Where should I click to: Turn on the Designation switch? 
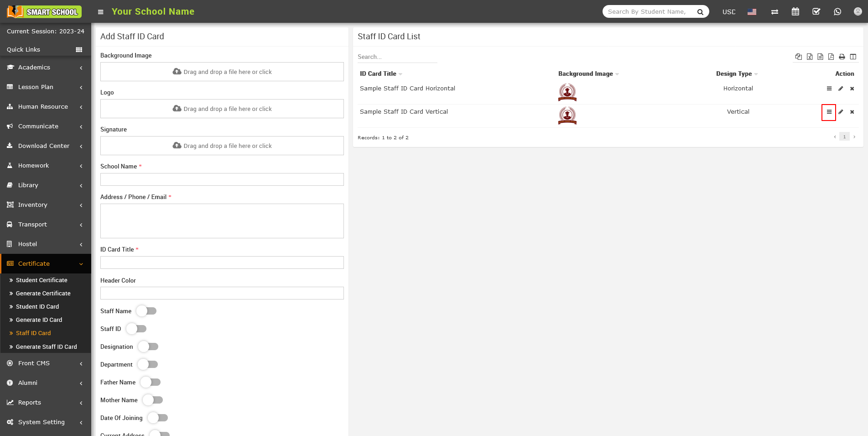(148, 347)
